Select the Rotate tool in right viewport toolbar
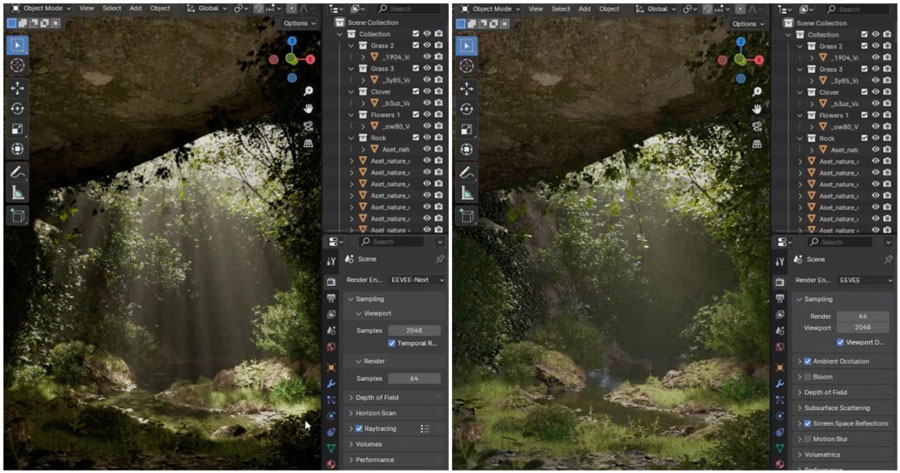This screenshot has height=473, width=900. tap(467, 109)
